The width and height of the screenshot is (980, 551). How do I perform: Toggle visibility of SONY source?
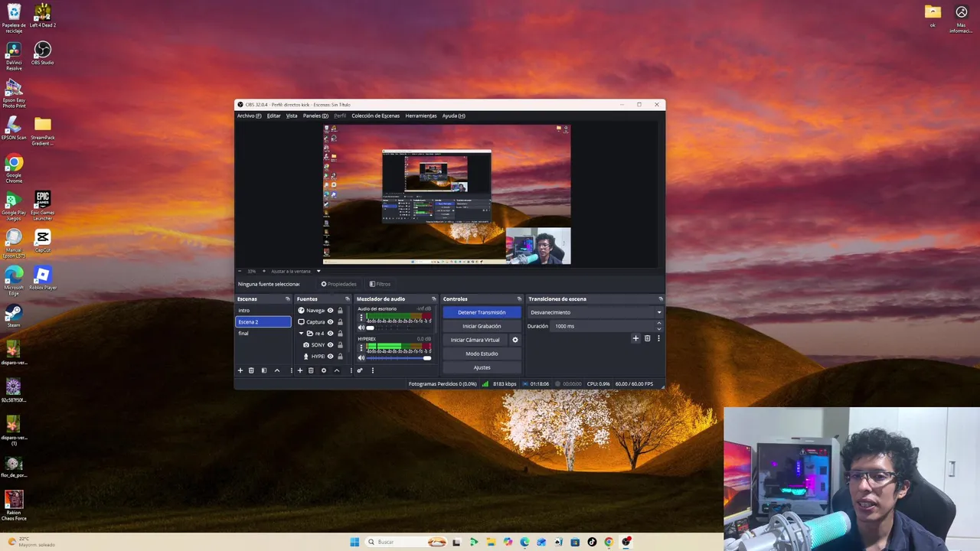331,345
